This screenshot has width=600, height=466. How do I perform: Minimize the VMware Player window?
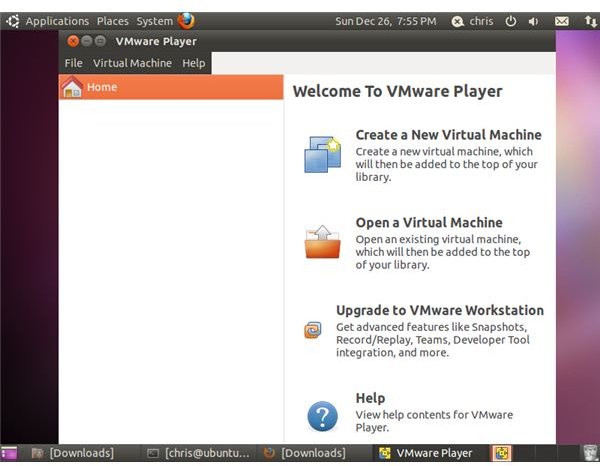87,41
